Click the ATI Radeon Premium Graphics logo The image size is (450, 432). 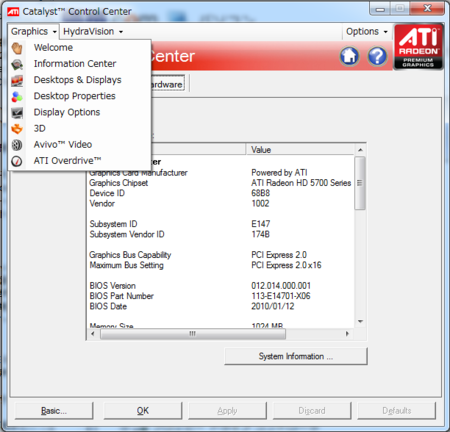click(x=419, y=47)
